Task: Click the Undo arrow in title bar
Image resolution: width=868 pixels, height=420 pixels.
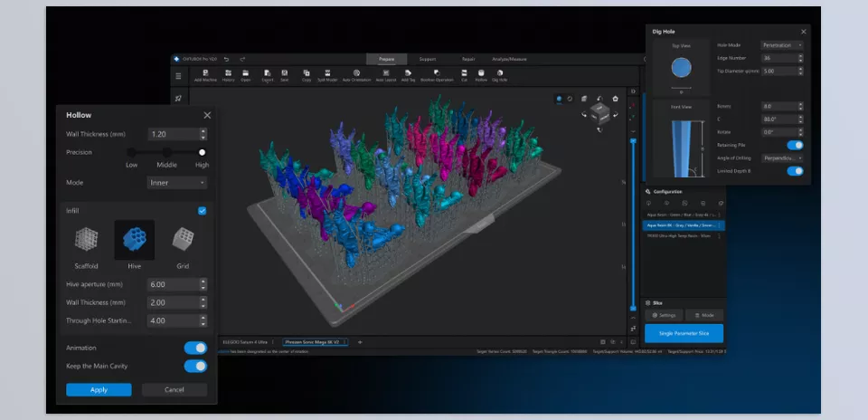Action: (226, 59)
